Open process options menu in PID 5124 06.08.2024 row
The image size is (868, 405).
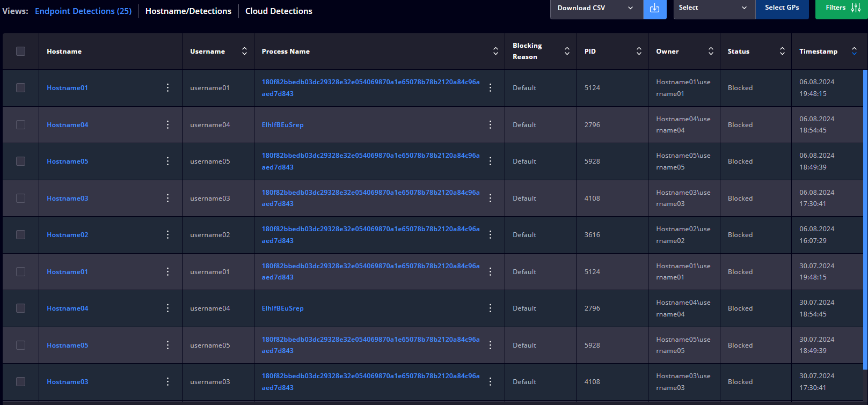[490, 87]
